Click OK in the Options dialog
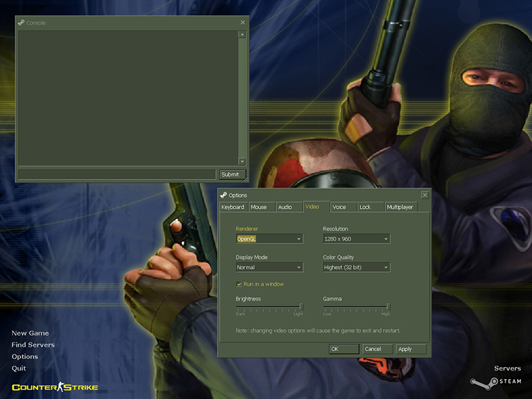 (344, 349)
